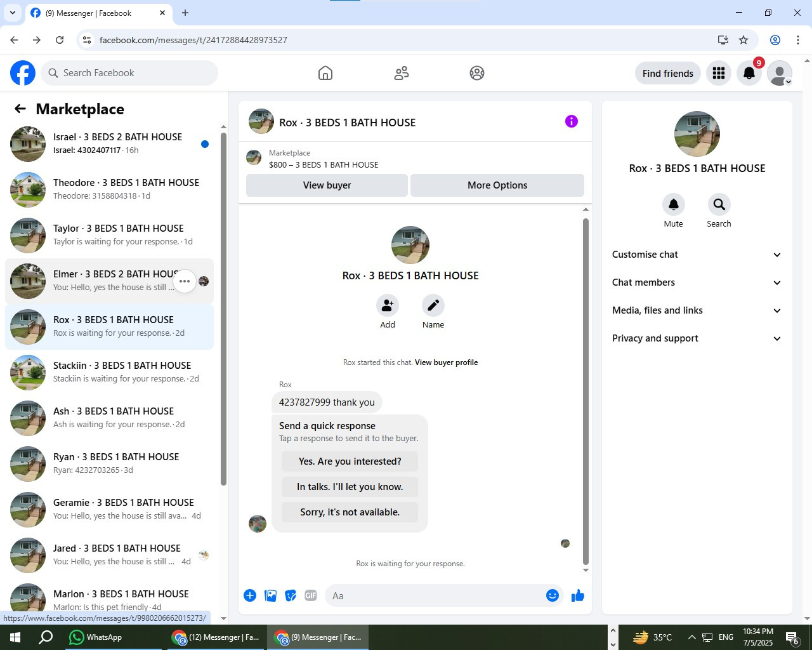Open the Windows Start menu
Viewport: 812px width, 650px height.
click(x=15, y=637)
